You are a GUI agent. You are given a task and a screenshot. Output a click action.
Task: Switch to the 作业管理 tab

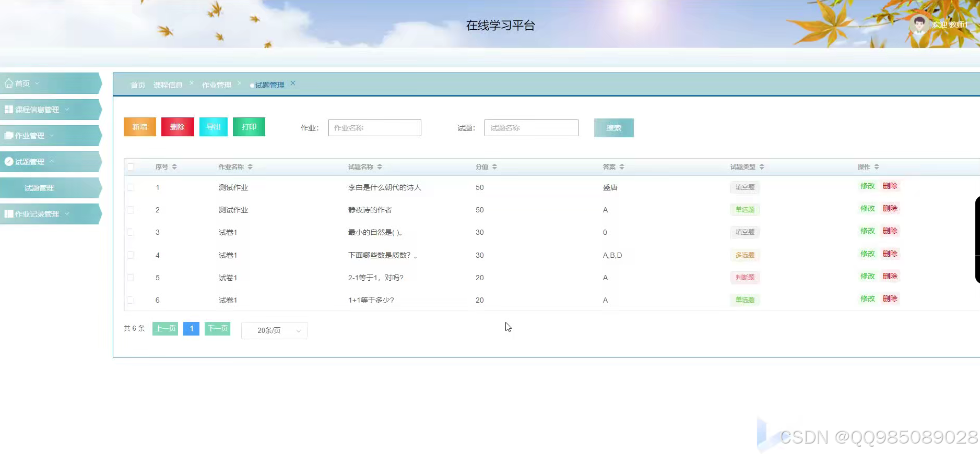tap(217, 85)
